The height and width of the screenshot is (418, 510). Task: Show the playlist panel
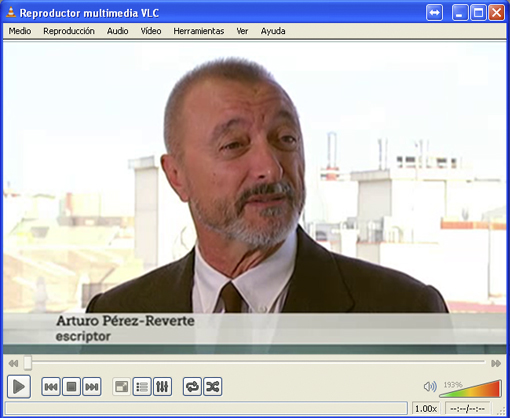[x=142, y=387]
